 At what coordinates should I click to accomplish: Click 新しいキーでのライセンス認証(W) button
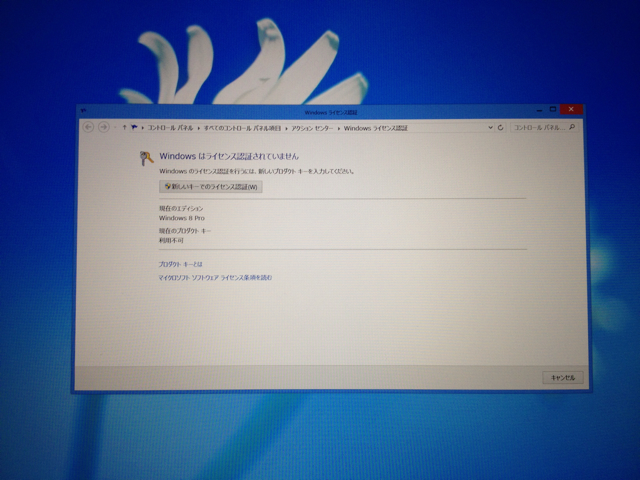click(211, 187)
